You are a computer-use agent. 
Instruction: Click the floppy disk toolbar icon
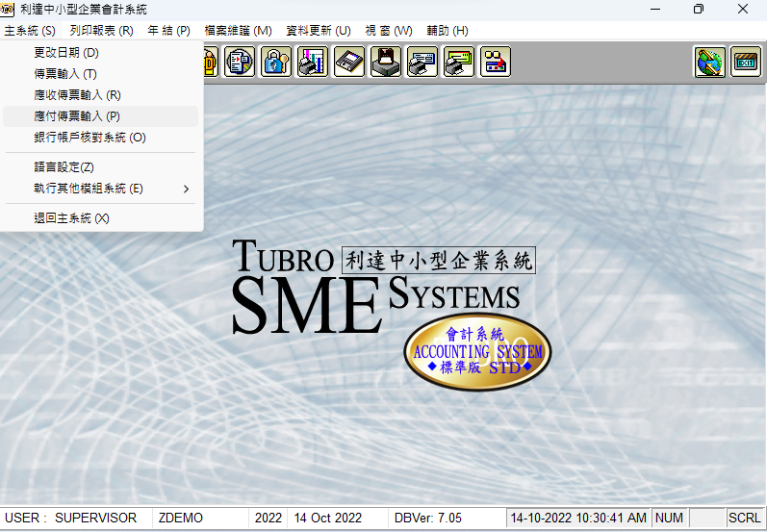point(349,62)
